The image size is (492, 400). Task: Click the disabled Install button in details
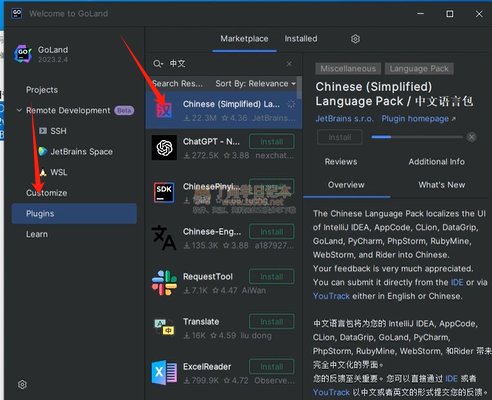click(340, 137)
